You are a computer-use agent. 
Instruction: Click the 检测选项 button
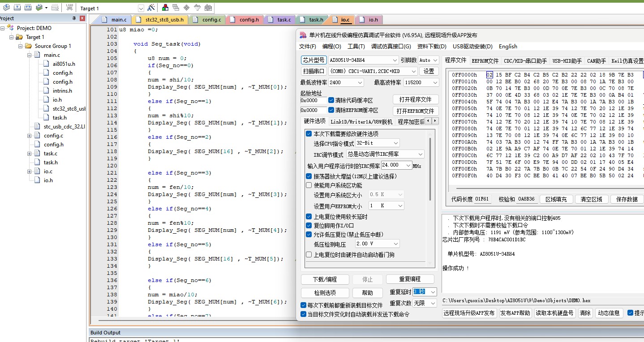coord(325,293)
